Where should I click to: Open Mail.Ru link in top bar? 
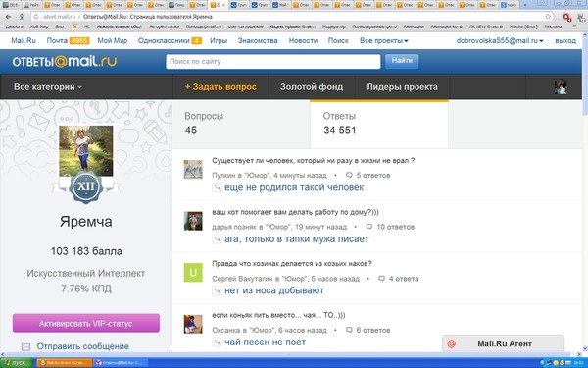24,40
